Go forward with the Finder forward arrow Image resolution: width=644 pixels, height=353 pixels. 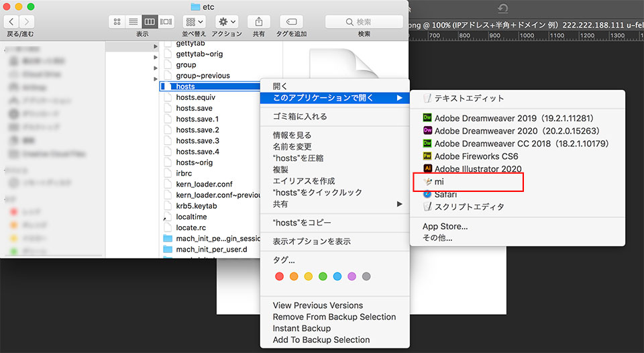[x=27, y=21]
